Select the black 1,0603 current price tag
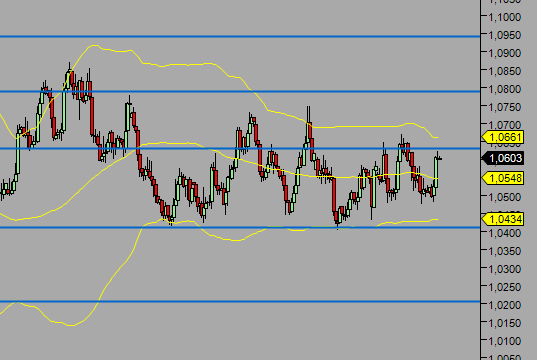This screenshot has height=360, width=537. click(503, 158)
